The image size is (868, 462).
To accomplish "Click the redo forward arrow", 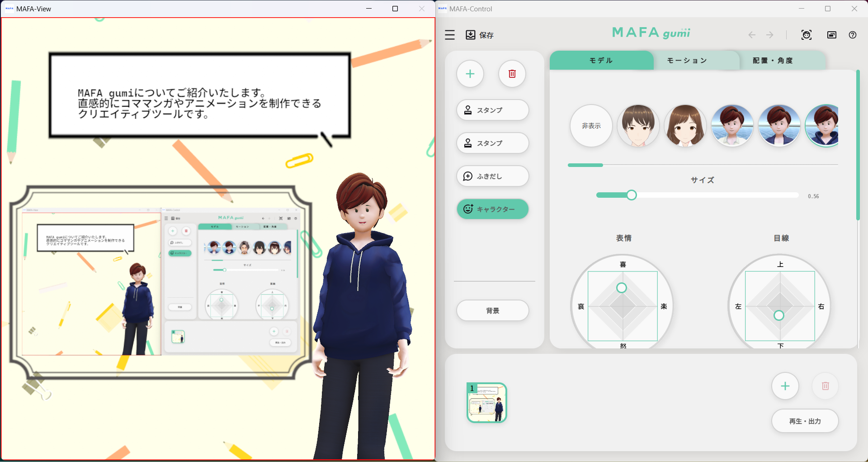I will (x=770, y=35).
